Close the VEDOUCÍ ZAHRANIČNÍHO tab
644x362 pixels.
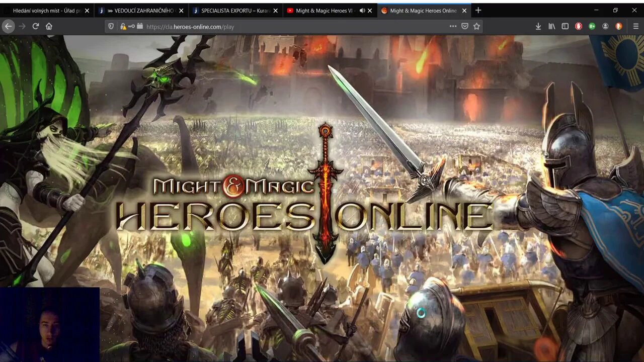point(181,11)
